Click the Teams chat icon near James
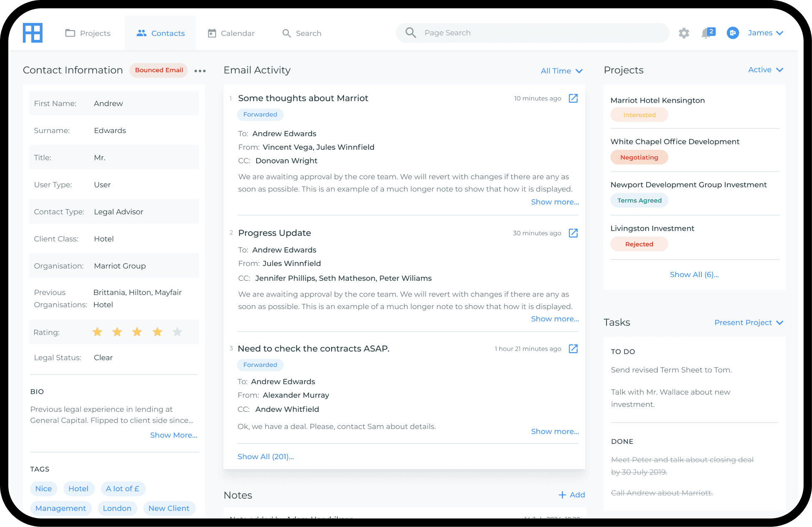The height and width of the screenshot is (527, 812). (x=733, y=33)
